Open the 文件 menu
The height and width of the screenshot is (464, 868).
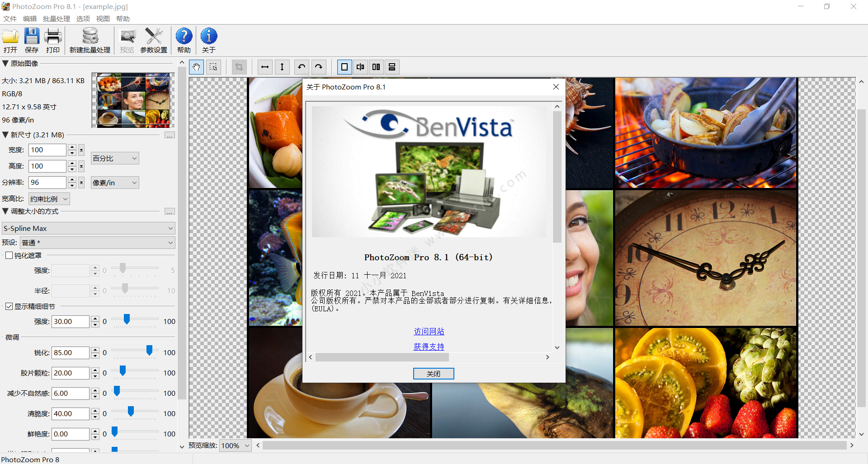point(10,19)
